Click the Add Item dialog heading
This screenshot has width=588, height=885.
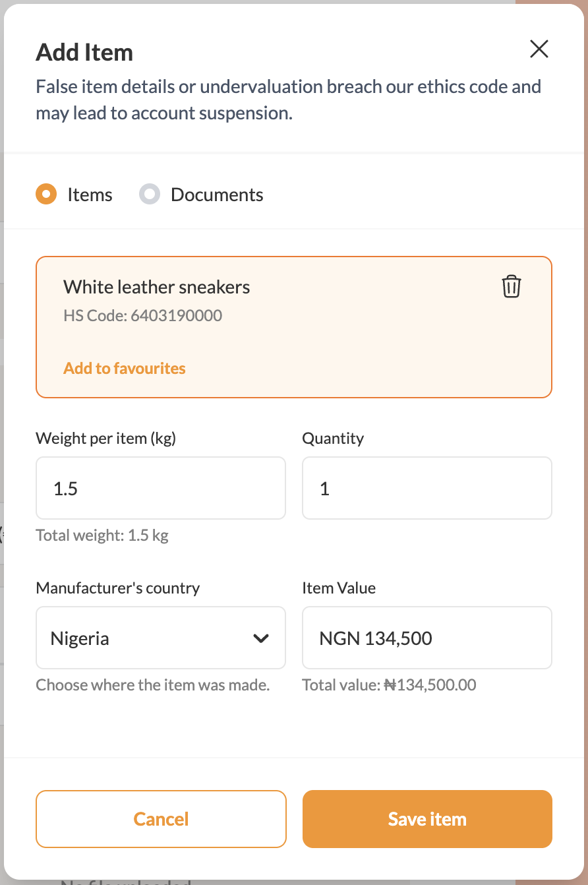[84, 52]
